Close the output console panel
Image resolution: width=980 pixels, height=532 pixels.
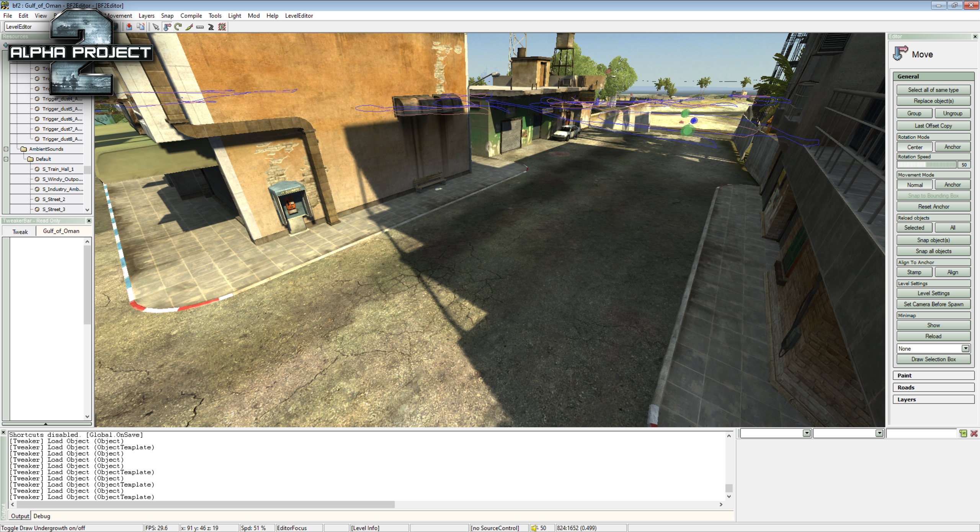tap(3, 432)
